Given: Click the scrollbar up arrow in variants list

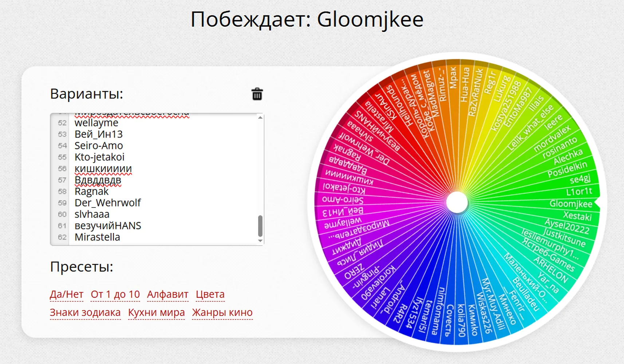Looking at the screenshot, I should [x=260, y=118].
